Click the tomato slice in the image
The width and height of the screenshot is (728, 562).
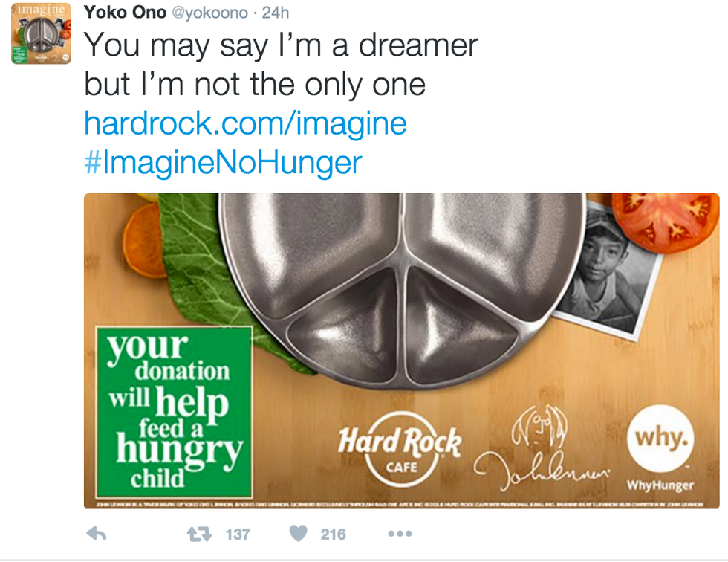(x=666, y=222)
